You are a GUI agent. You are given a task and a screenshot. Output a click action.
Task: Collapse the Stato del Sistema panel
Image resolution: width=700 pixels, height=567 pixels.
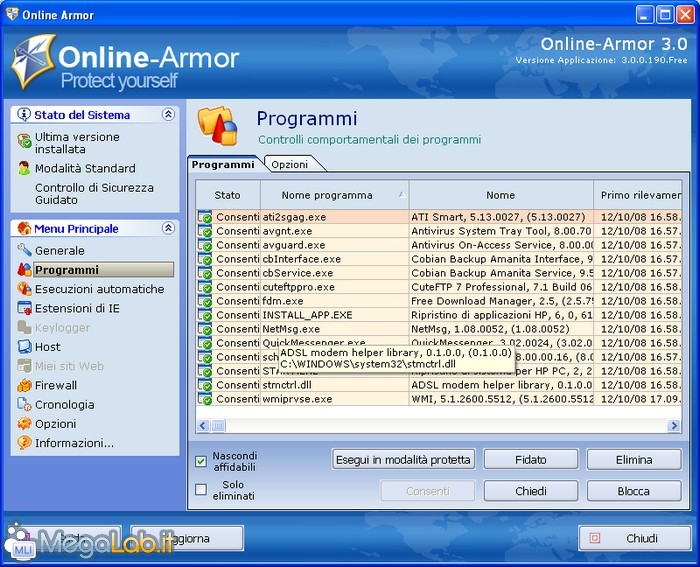168,115
